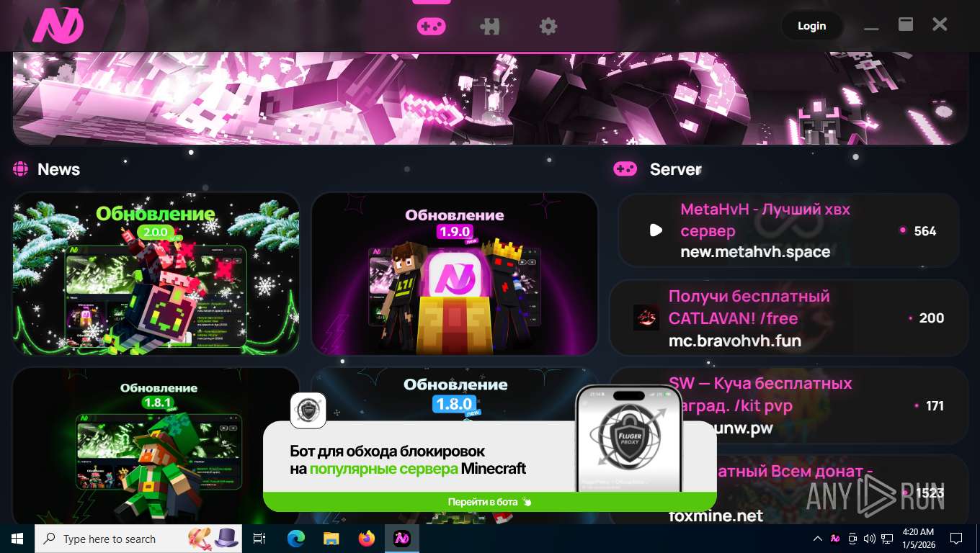Click player count 200

pos(931,318)
